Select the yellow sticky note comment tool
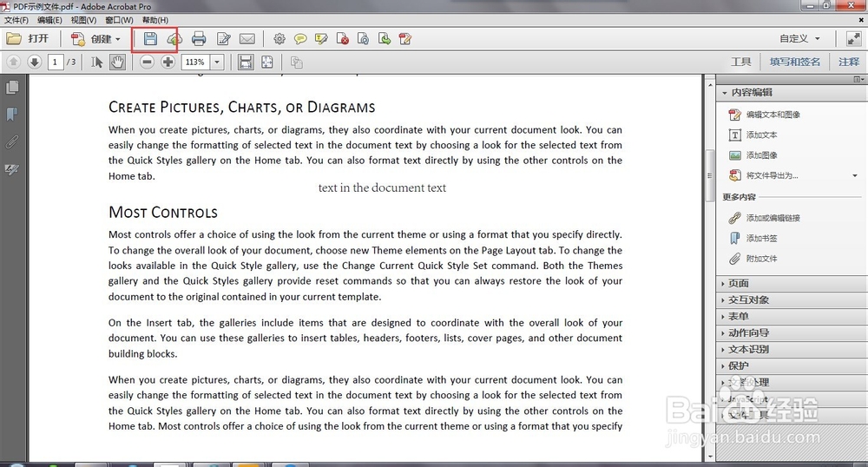 [300, 39]
